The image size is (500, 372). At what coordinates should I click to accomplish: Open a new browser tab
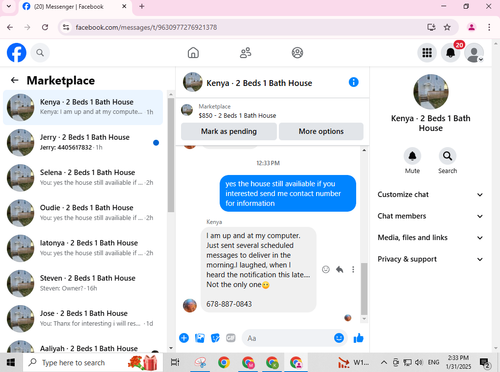(x=142, y=6)
